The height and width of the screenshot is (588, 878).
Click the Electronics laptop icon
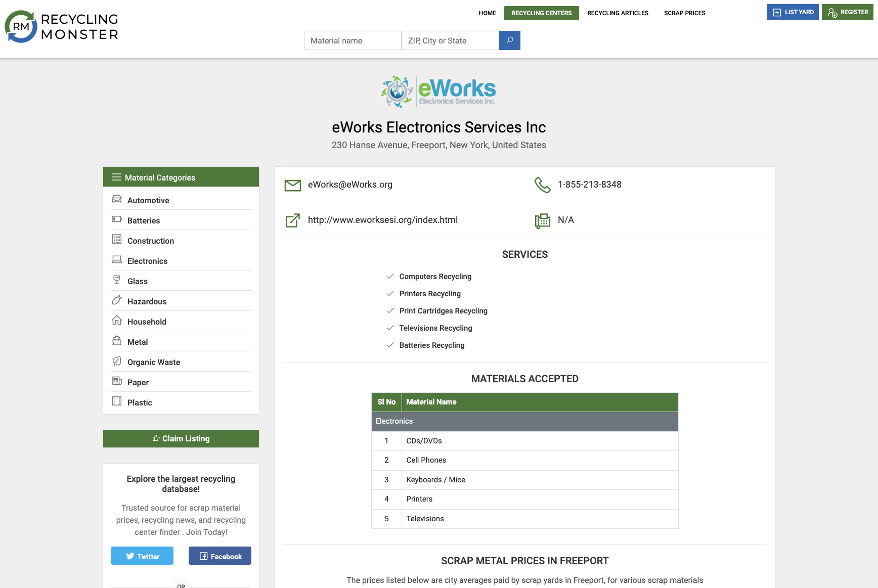tap(117, 259)
